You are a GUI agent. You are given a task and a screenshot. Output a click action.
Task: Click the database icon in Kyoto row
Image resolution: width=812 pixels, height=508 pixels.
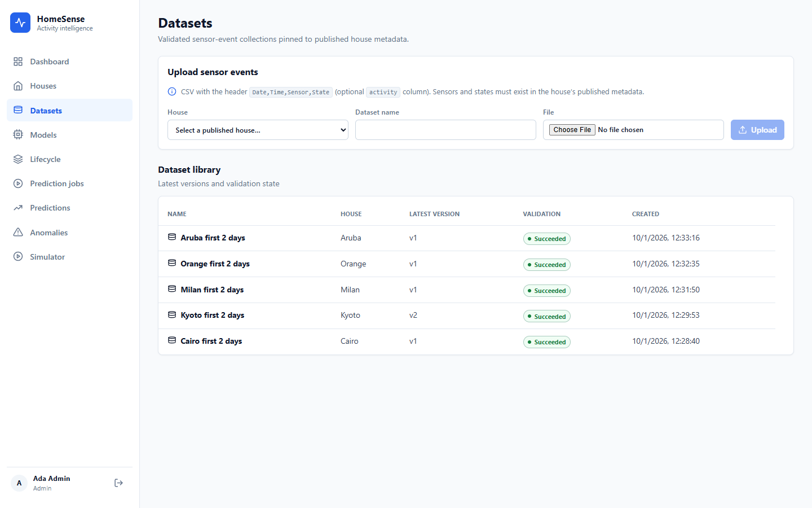pyautogui.click(x=172, y=314)
